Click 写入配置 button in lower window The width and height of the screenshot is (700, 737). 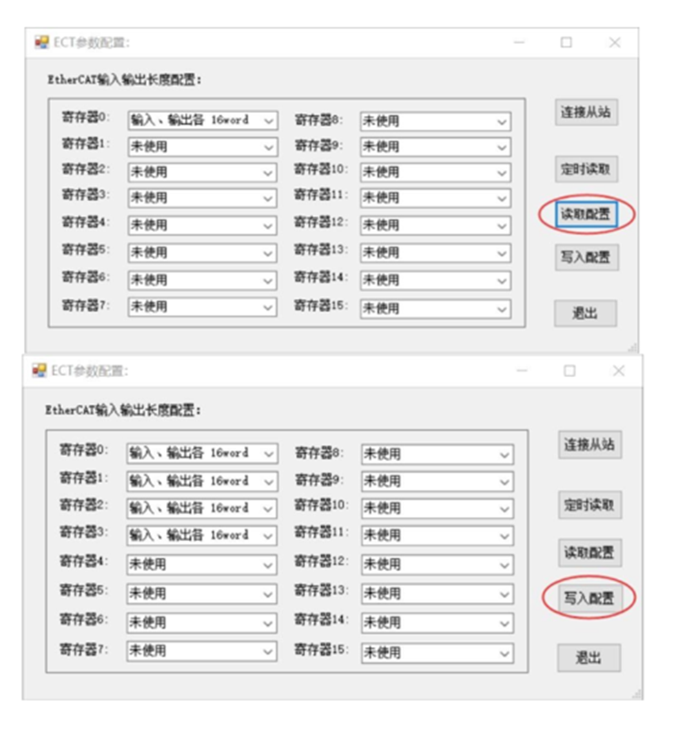(590, 598)
